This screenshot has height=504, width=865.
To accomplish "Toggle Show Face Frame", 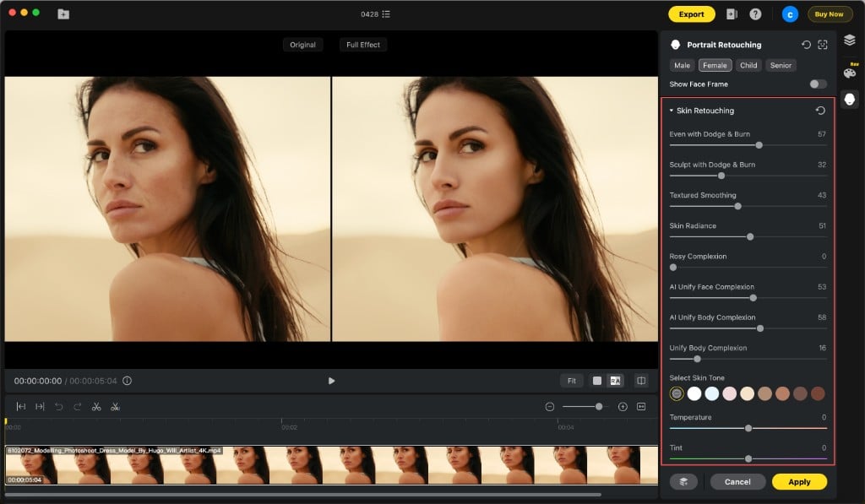I will 818,84.
